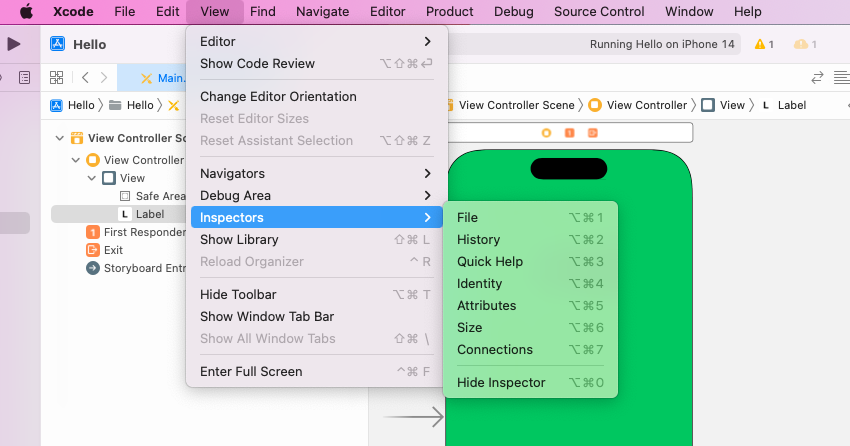Choose Change Editor Orientation
The width and height of the screenshot is (850, 446).
click(x=317, y=96)
